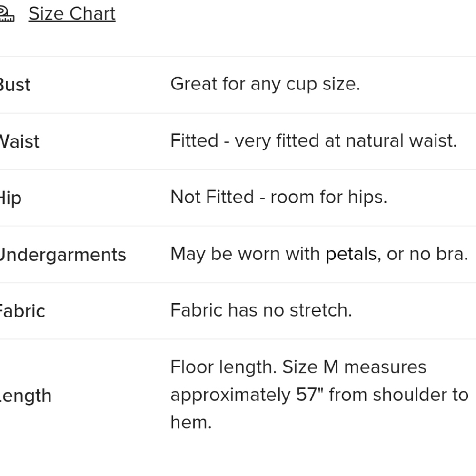
Task: Click the 57" measurement value
Action: (307, 395)
